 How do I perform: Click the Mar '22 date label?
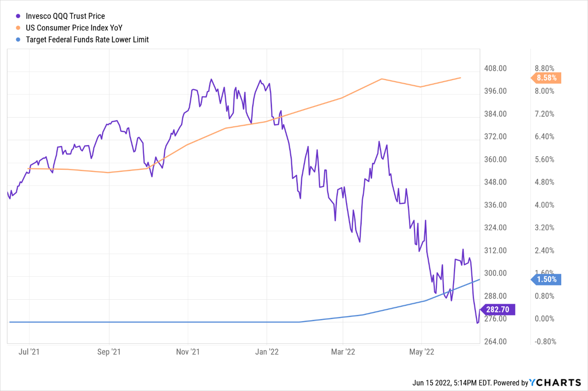coord(343,352)
